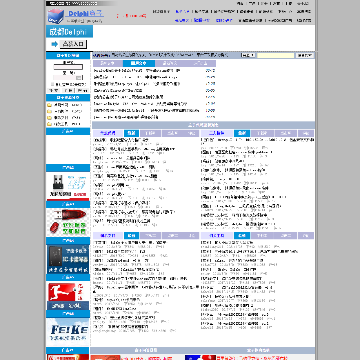This screenshot has width=360, height=360.
Task: Click the Delphi cube logo icon
Action: click(x=55, y=16)
